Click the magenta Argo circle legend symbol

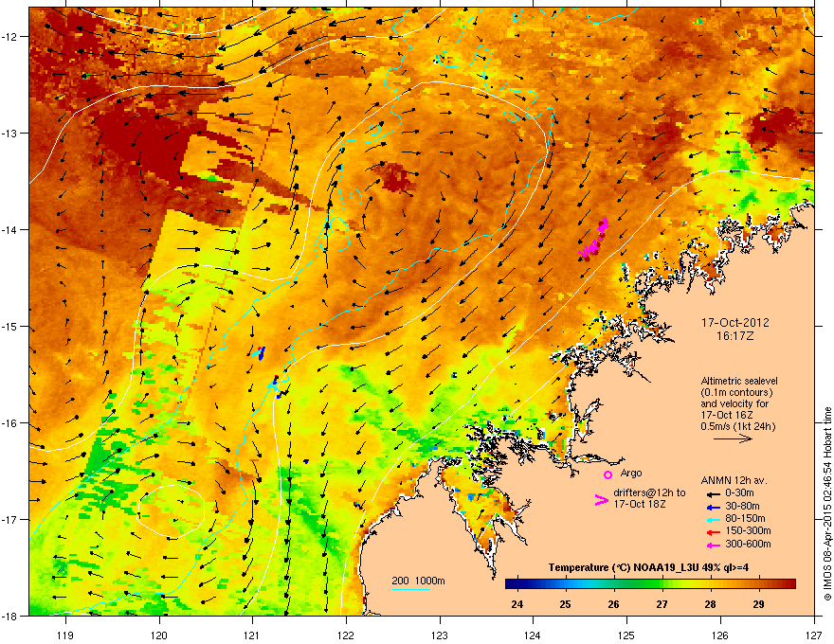click(607, 474)
